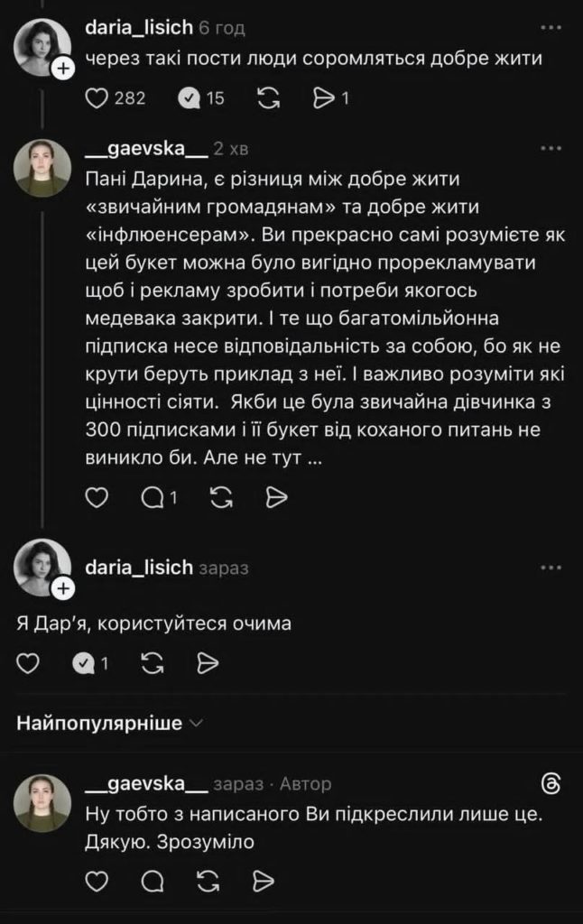Share the top post with the send icon
Screen dimensions: 583x924
click(322, 98)
